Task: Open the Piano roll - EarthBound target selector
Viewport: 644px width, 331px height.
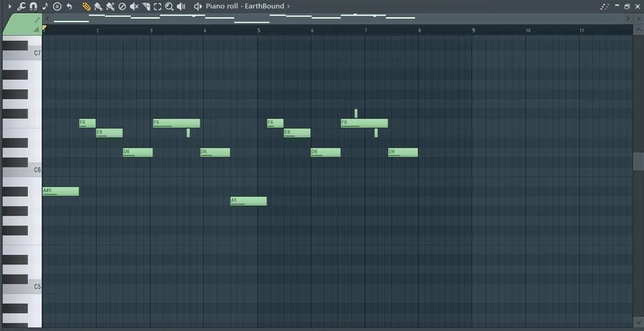Action: 245,6
